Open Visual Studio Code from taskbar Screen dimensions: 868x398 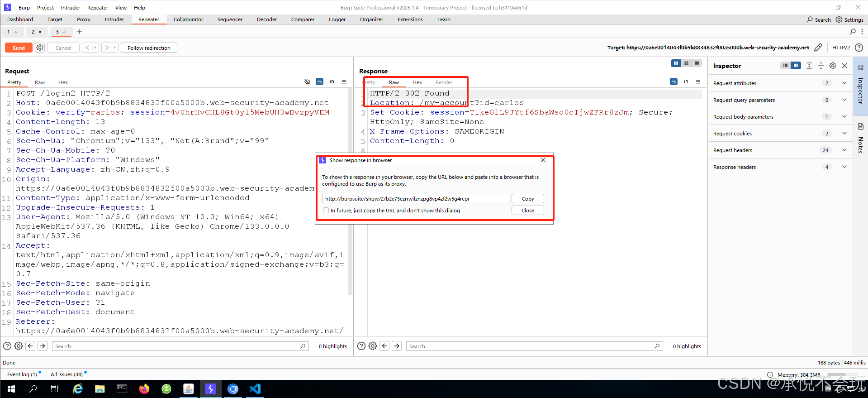coord(255,389)
